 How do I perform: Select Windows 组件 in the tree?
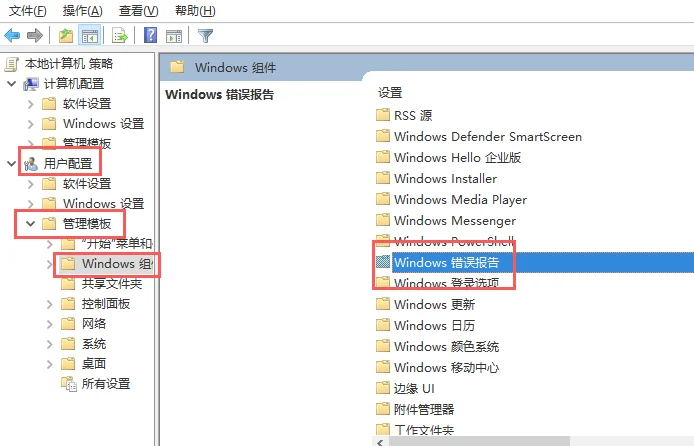tap(117, 264)
